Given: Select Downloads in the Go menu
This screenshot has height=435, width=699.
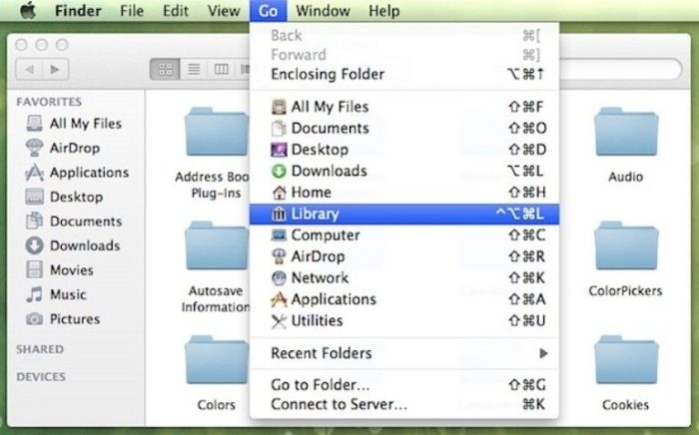Looking at the screenshot, I should [x=404, y=171].
